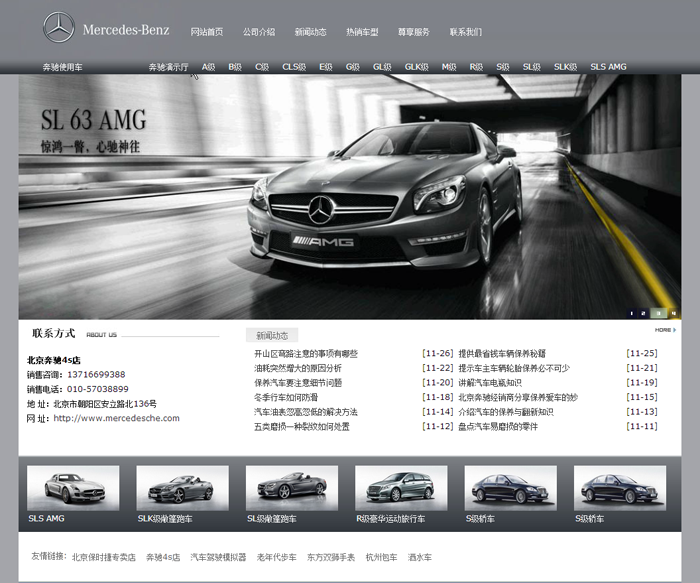Open article 开山区高路注意的事项有哪些

(x=306, y=353)
